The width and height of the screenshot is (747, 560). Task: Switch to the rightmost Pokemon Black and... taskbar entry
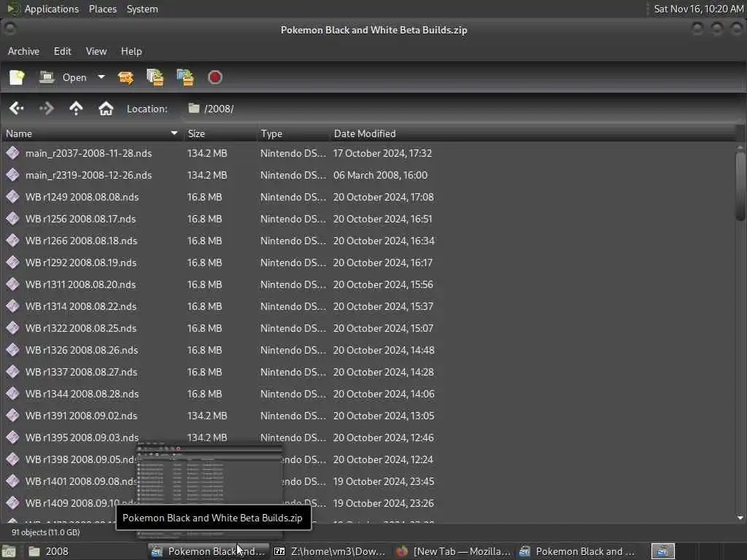577,551
